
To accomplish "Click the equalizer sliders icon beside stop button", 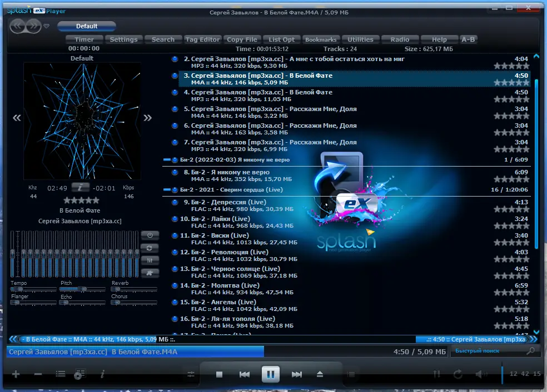I will pos(191,374).
